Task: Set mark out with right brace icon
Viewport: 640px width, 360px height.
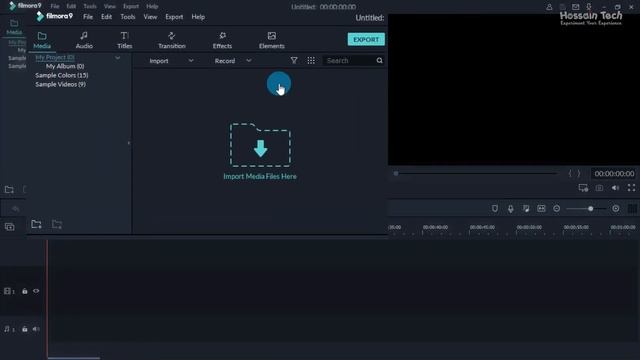Action: click(x=579, y=173)
